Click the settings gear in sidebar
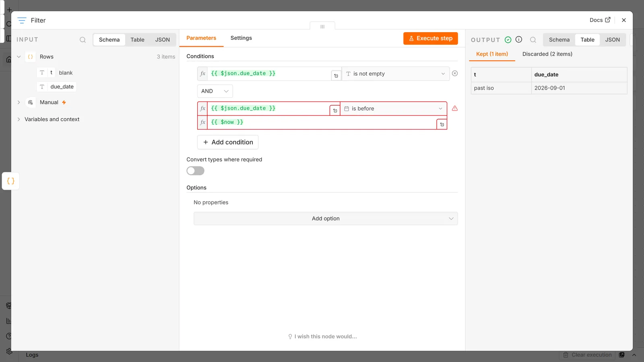This screenshot has width=644, height=362. [x=9, y=352]
